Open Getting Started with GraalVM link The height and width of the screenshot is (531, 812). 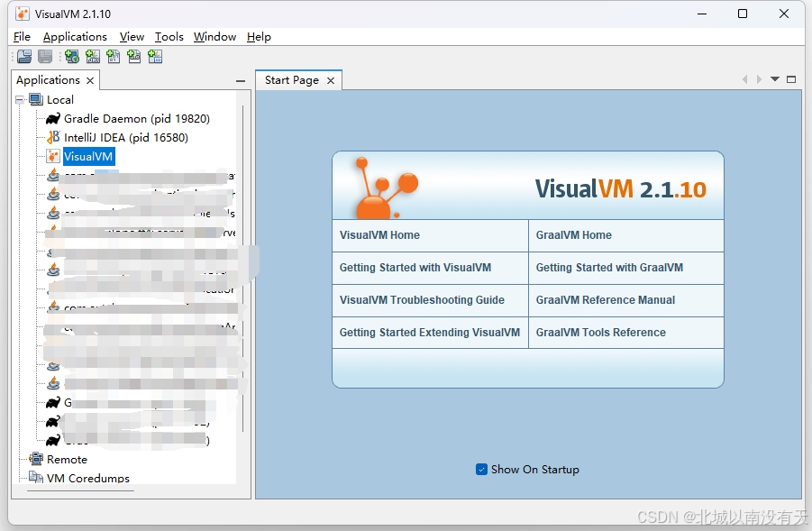[x=609, y=268]
